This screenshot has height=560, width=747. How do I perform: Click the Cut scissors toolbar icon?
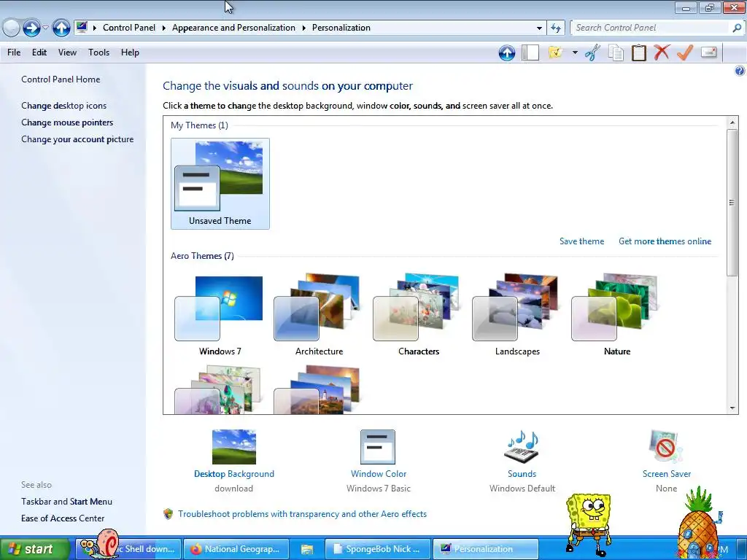tap(592, 52)
